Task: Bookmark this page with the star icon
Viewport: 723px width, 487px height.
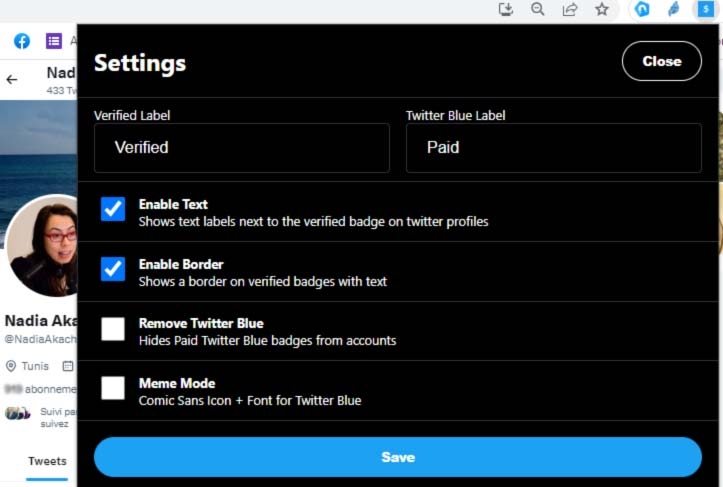Action: pos(602,9)
